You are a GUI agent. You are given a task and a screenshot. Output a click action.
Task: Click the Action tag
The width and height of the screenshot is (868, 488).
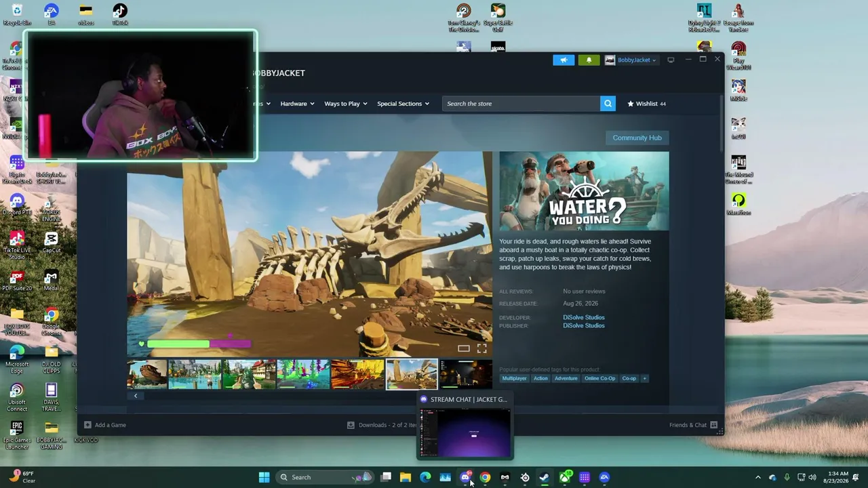point(540,378)
